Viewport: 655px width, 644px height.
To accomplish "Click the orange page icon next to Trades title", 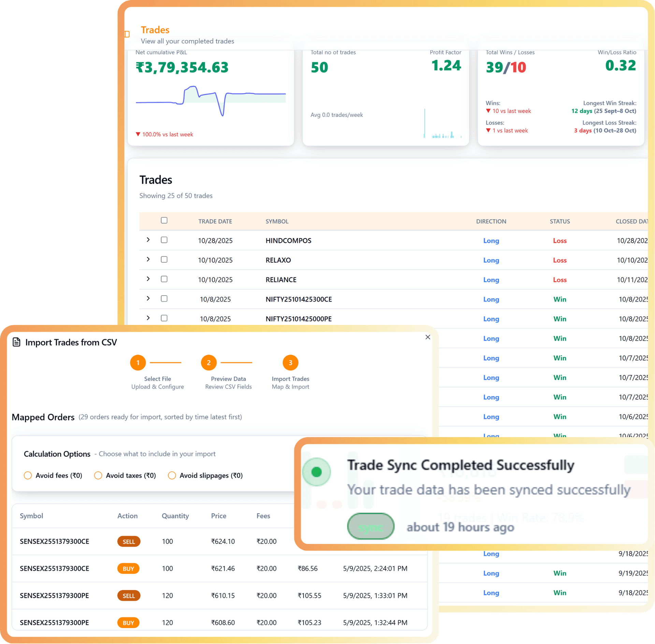I will [127, 34].
